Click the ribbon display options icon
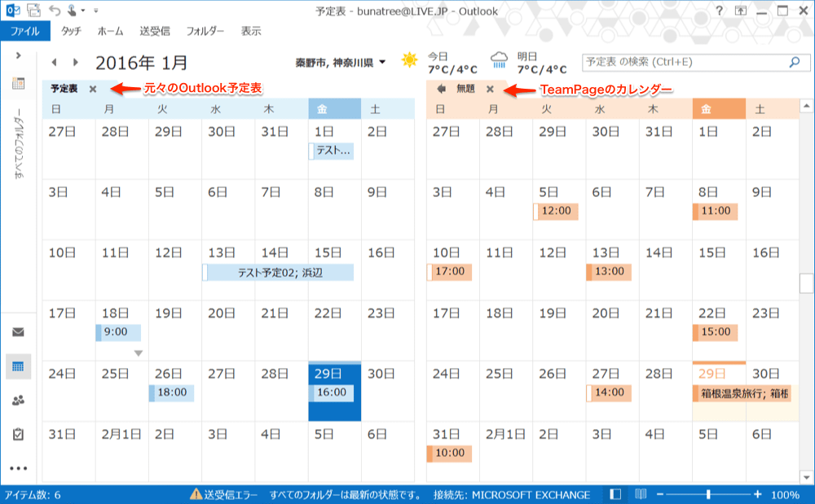 tap(741, 11)
